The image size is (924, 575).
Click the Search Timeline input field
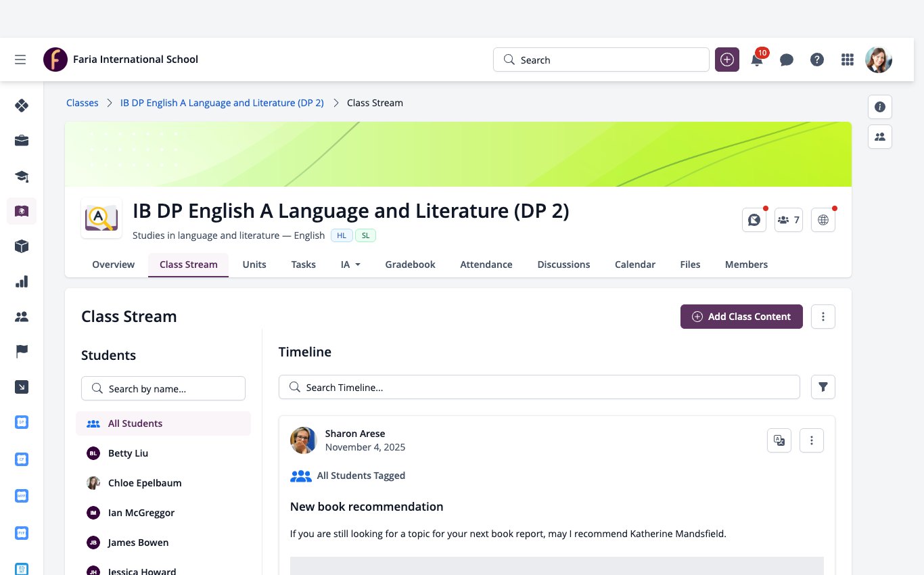point(539,387)
